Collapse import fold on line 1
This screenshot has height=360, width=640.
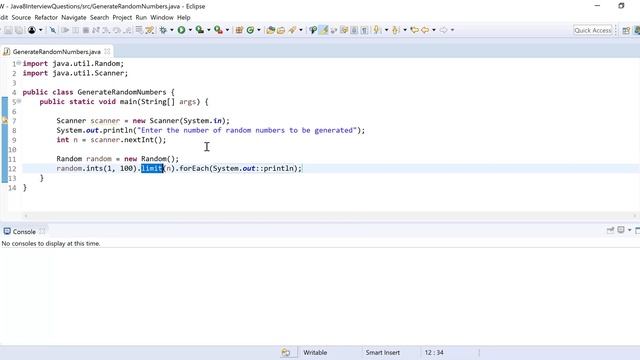pyautogui.click(x=19, y=63)
